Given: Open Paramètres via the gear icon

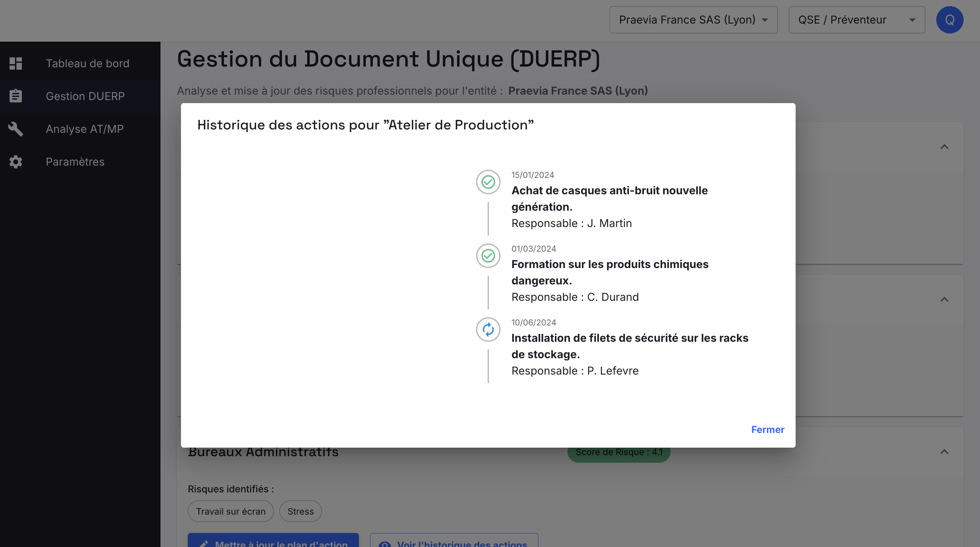Looking at the screenshot, I should coord(16,162).
